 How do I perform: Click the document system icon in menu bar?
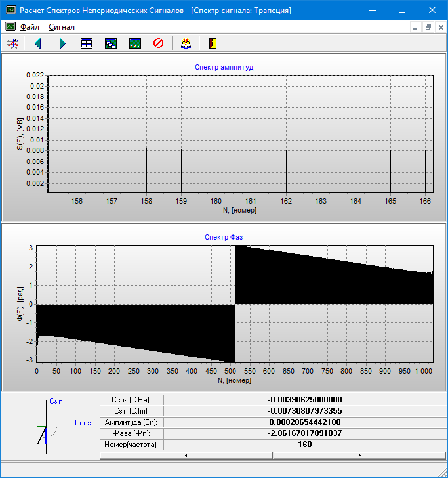click(x=10, y=27)
